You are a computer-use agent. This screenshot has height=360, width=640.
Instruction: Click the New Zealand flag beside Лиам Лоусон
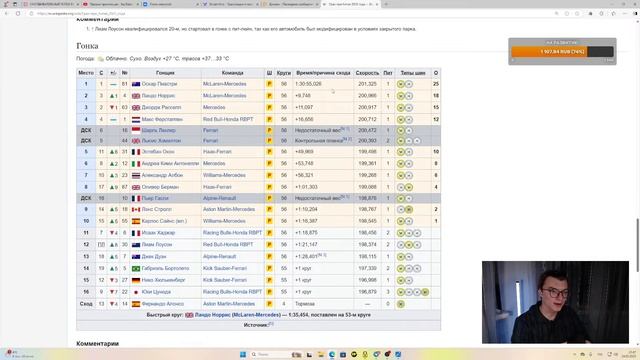pyautogui.click(x=136, y=245)
